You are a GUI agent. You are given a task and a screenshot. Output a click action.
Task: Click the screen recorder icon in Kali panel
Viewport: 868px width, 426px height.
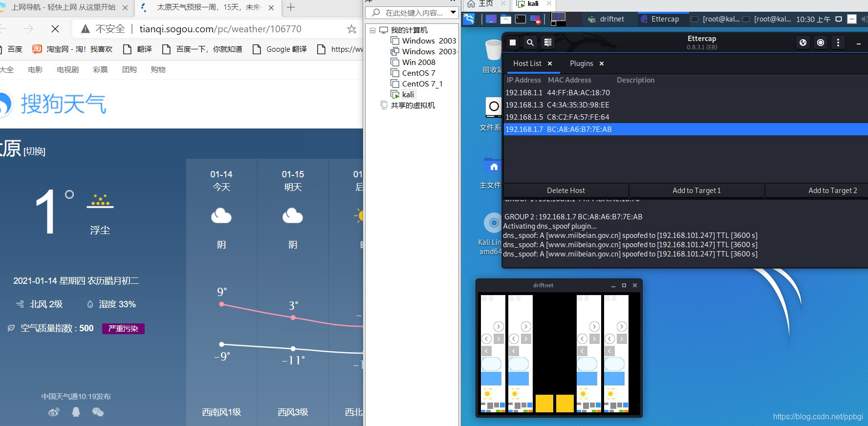pyautogui.click(x=536, y=19)
